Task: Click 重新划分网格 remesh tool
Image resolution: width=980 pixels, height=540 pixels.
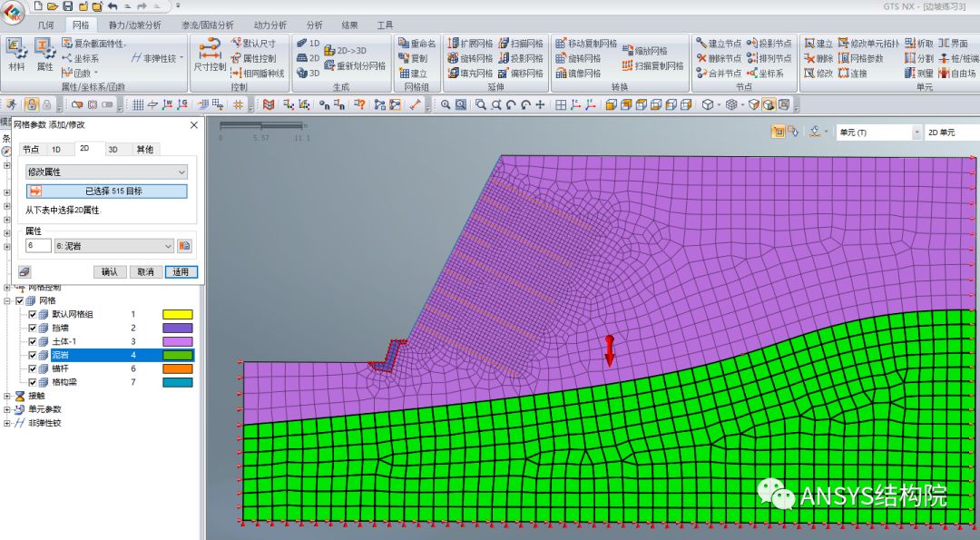Action: [355, 65]
